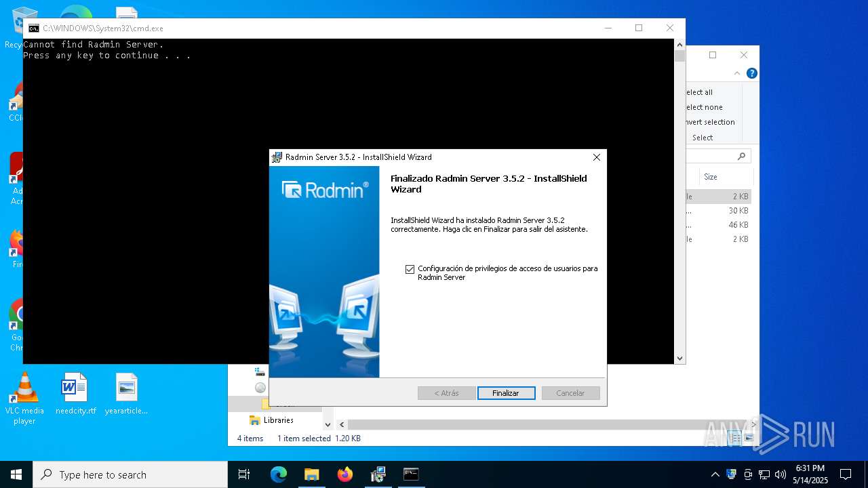868x488 pixels.
Task: Collapse the File Explorer ribbon with the chevron
Action: click(737, 73)
